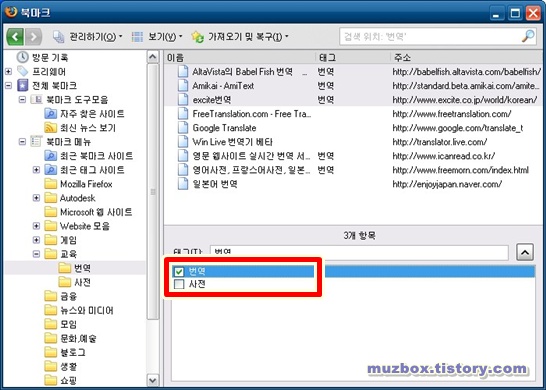This screenshot has width=546, height=390.
Task: Select the 전체 북마크 star icon
Action: pos(23,85)
